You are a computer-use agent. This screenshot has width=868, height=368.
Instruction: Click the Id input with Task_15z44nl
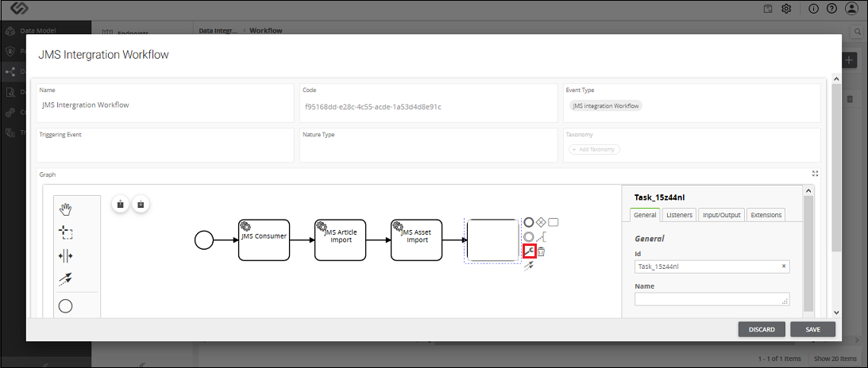click(x=712, y=266)
